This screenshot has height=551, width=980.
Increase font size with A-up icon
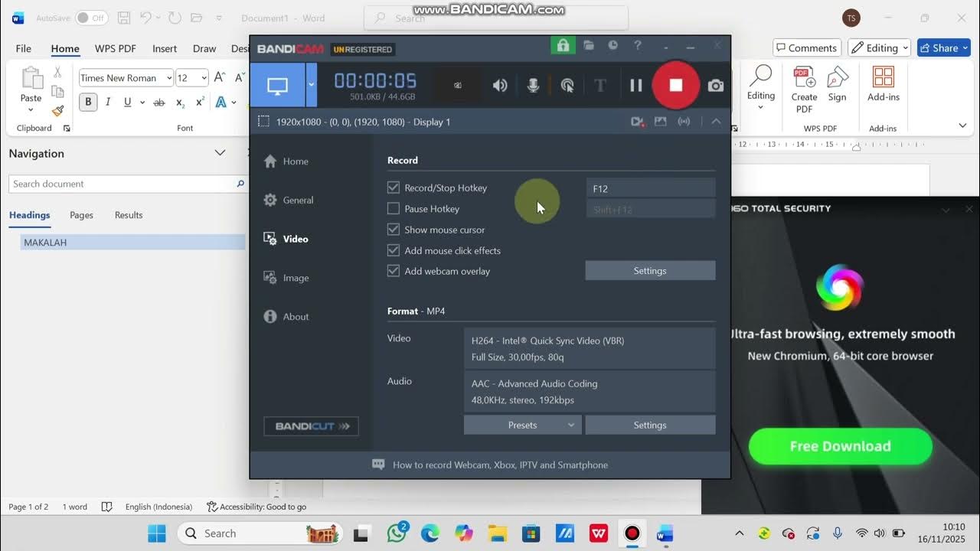point(220,77)
